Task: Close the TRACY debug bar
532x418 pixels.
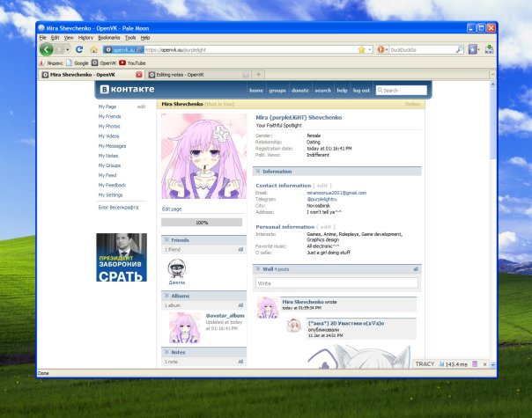Action: click(484, 364)
